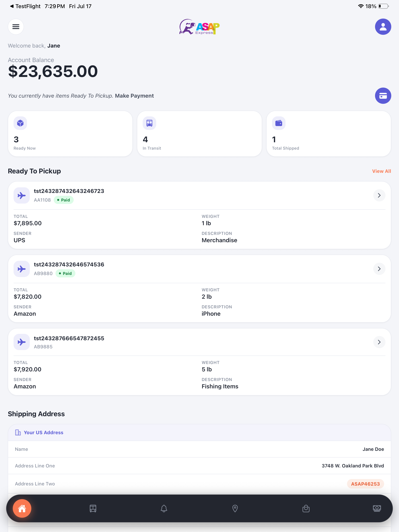This screenshot has height=532, width=399.
Task: Tap weight 2 lb
Action: pyautogui.click(x=207, y=297)
